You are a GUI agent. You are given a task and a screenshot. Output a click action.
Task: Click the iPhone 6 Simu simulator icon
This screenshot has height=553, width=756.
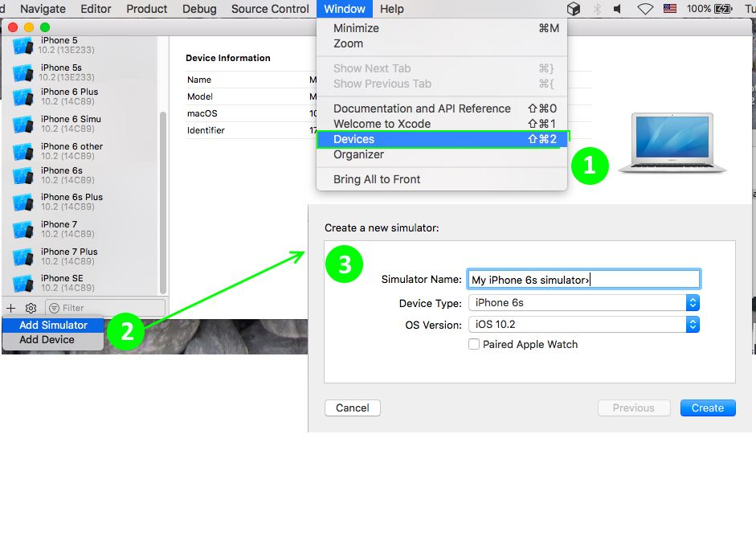tap(22, 124)
